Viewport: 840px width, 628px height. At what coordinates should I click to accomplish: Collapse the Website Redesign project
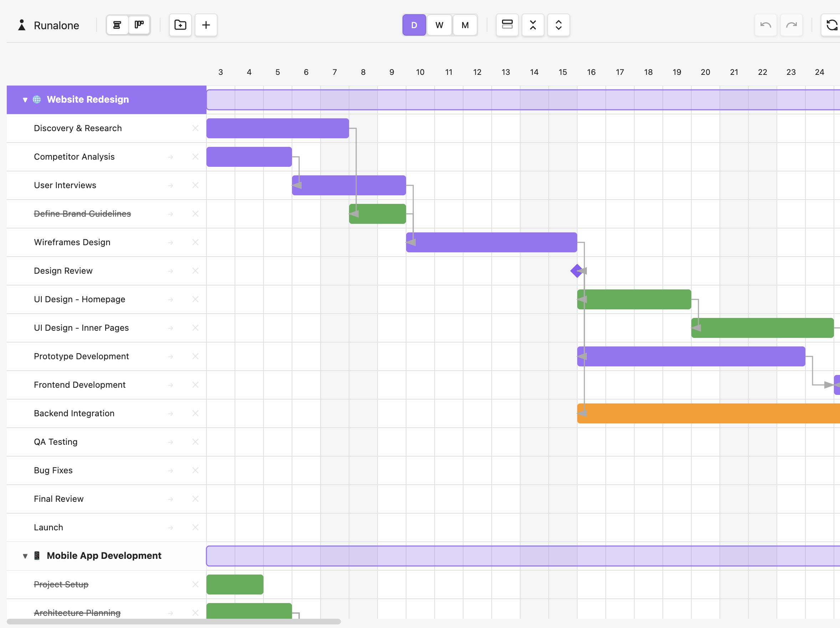tap(25, 100)
